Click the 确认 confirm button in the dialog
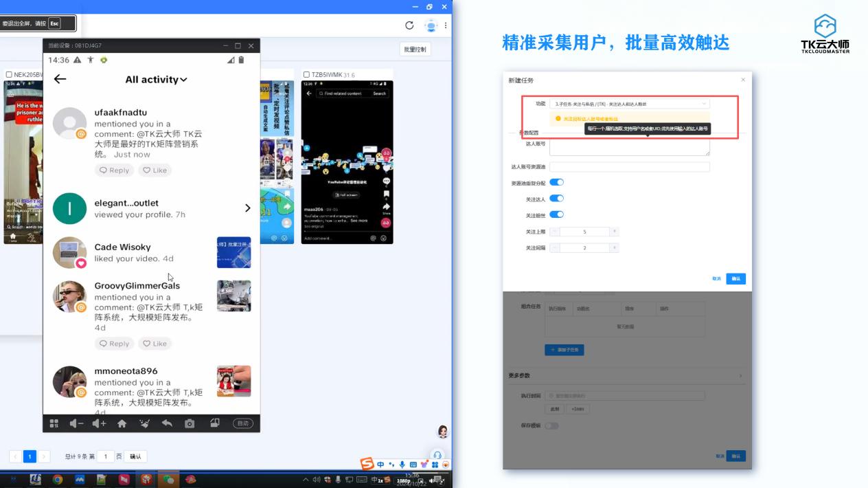The width and height of the screenshot is (868, 488). (x=735, y=278)
